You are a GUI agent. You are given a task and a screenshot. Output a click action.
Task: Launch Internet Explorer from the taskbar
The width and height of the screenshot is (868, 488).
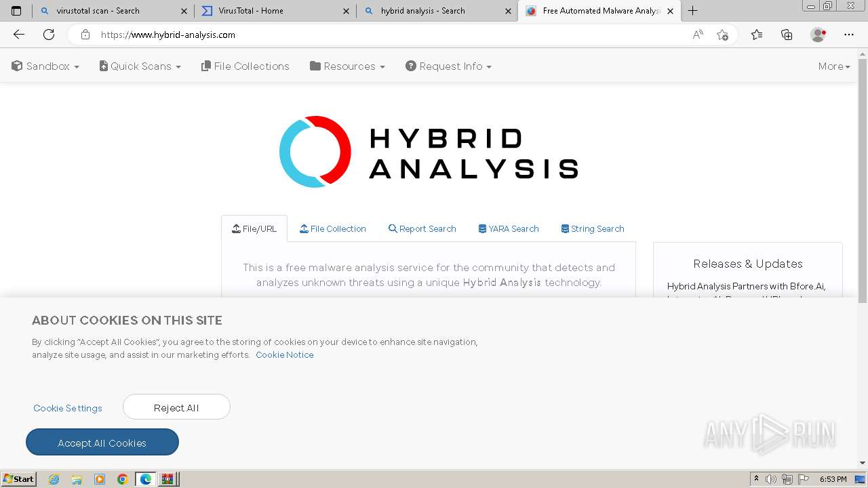[54, 479]
